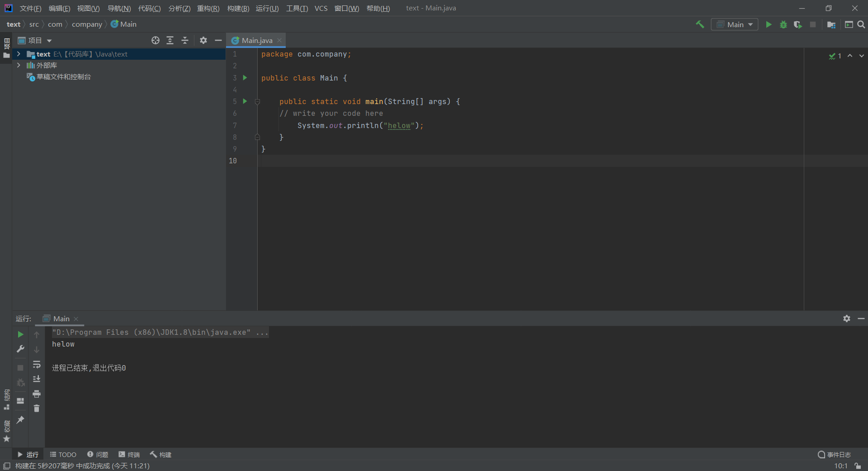Expand the 外部库 node
The image size is (868, 471).
coord(18,65)
